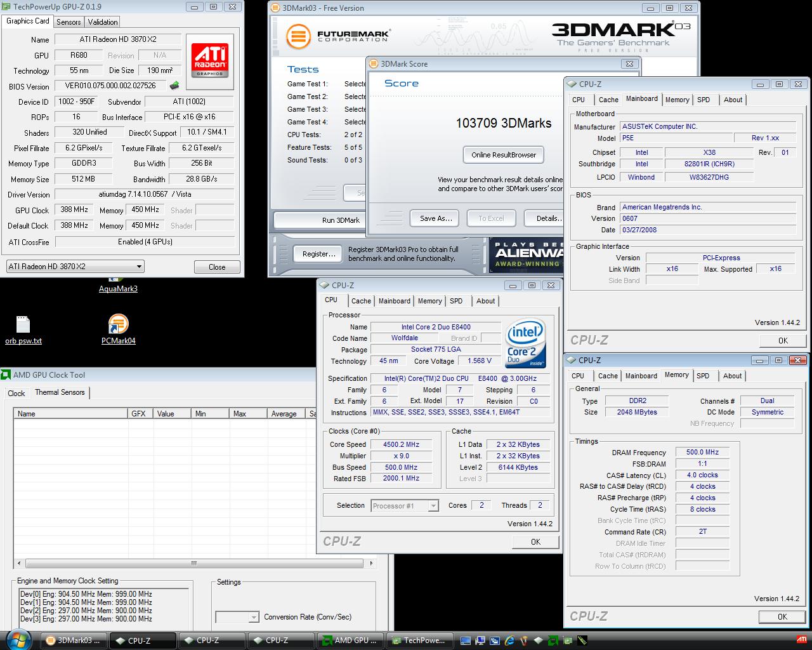812x650 pixels.
Task: Click the Intel Core 2 Duo logo
Action: point(525,344)
